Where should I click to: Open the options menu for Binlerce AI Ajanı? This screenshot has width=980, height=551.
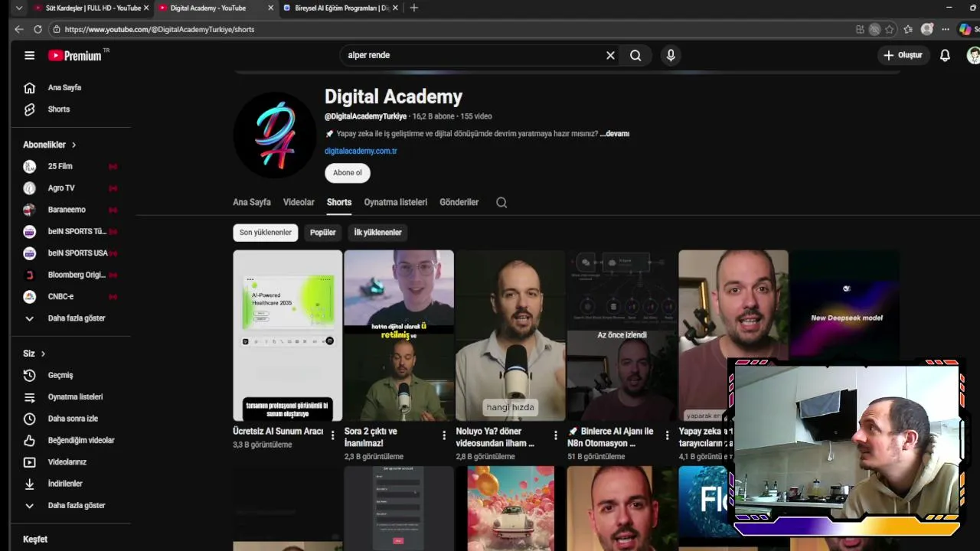coord(667,435)
